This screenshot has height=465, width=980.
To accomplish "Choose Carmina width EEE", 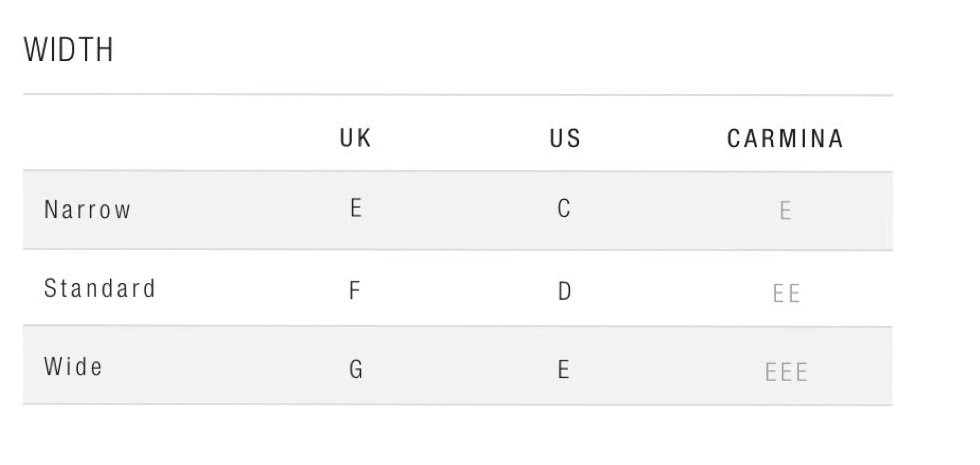I will click(x=786, y=372).
